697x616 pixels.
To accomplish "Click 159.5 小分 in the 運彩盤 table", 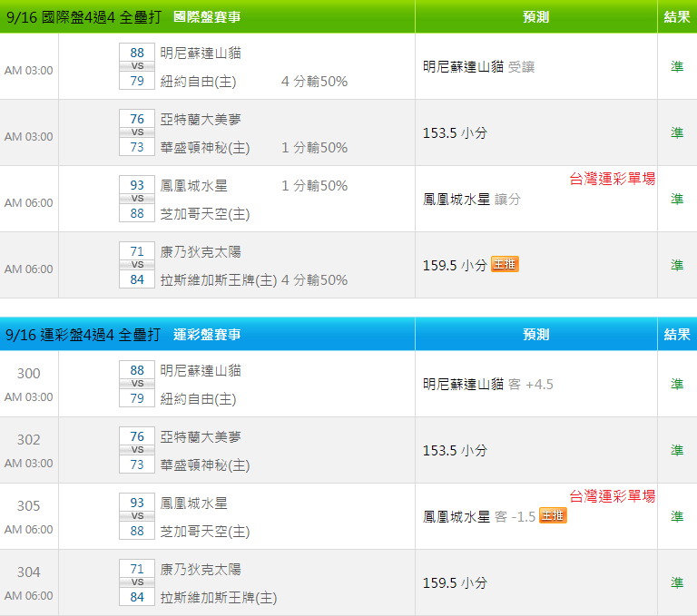I will click(456, 582).
